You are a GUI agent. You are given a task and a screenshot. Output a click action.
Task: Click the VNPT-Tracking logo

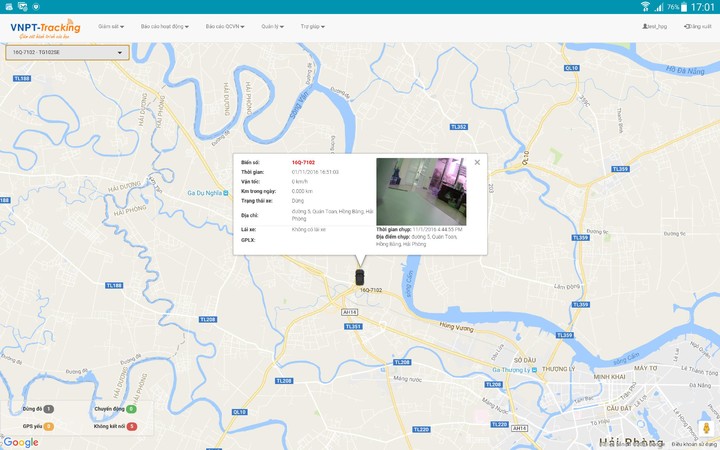(x=45, y=28)
